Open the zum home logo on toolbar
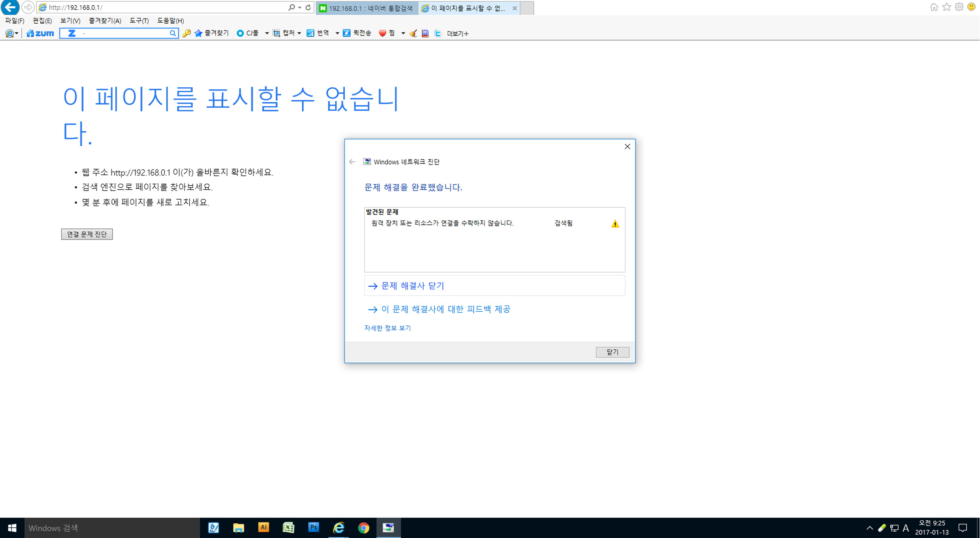 click(40, 33)
